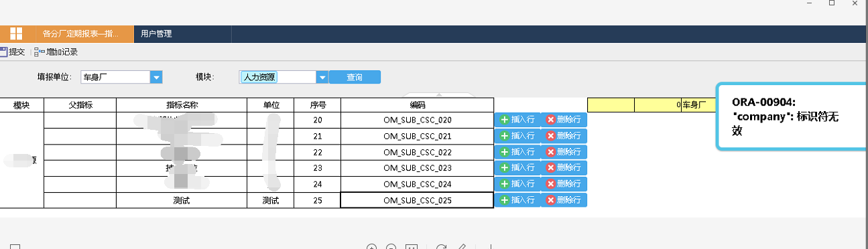Click the 查询 button

click(x=355, y=78)
